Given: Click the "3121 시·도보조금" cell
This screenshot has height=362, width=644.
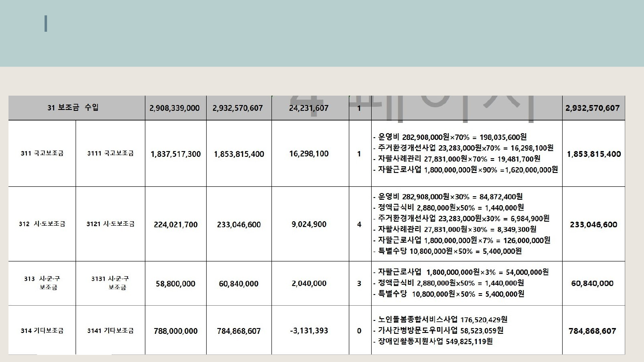Looking at the screenshot, I should click(110, 224).
